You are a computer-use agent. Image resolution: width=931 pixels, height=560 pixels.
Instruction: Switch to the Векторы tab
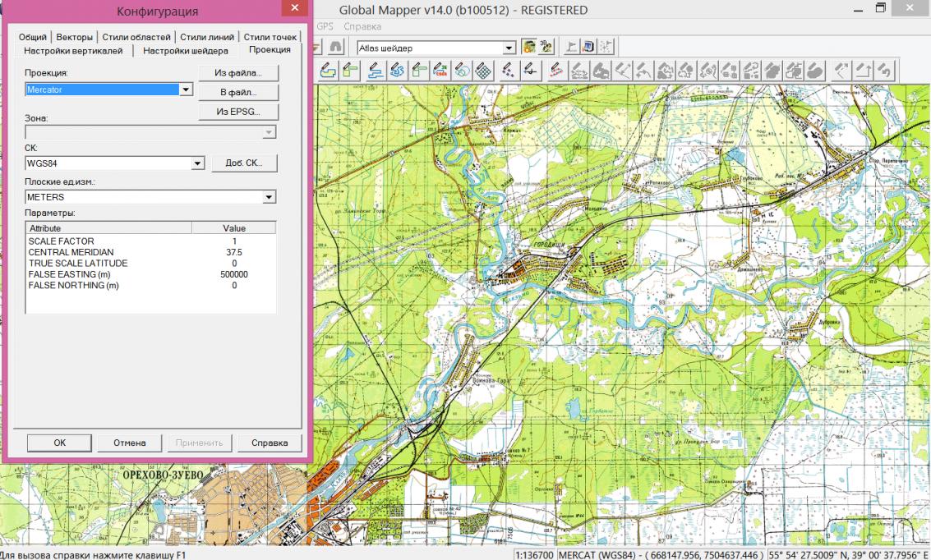click(75, 37)
